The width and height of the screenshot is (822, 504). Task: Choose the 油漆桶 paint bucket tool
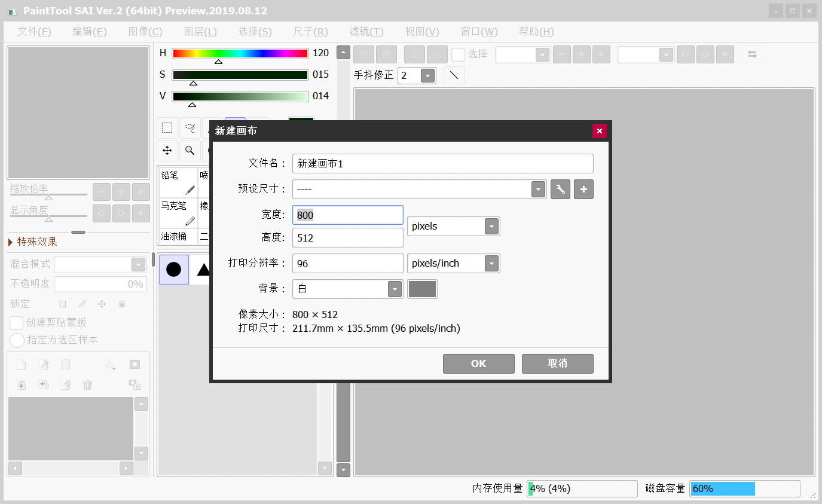[178, 236]
